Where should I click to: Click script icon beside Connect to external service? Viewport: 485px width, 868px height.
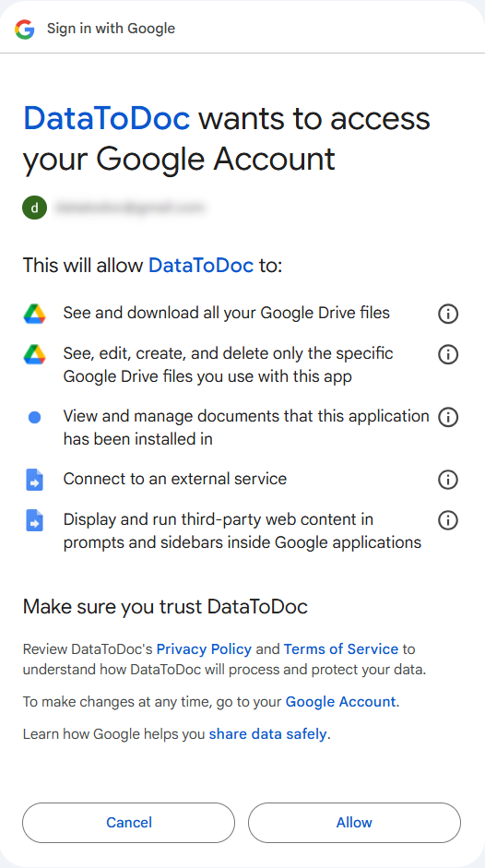tap(34, 480)
